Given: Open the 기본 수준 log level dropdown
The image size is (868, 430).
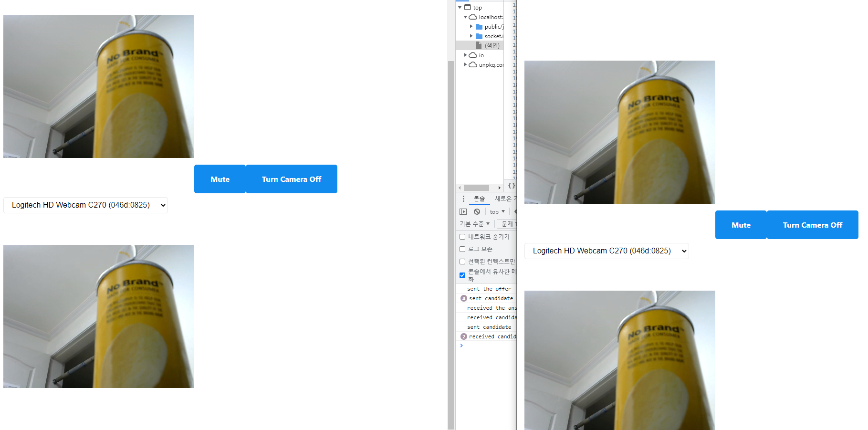Looking at the screenshot, I should tap(474, 224).
